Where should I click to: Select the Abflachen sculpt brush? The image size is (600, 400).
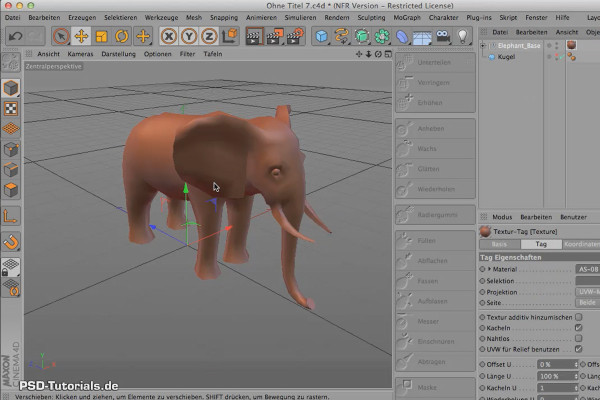(x=435, y=261)
